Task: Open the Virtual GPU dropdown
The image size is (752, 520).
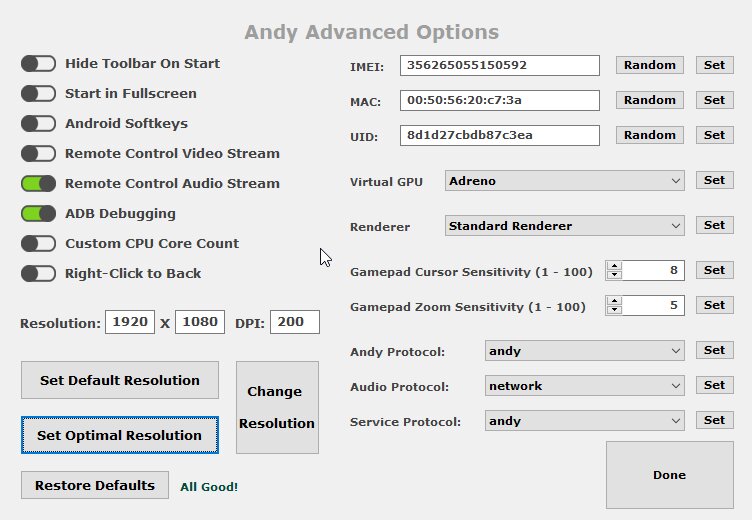Action: pos(564,181)
